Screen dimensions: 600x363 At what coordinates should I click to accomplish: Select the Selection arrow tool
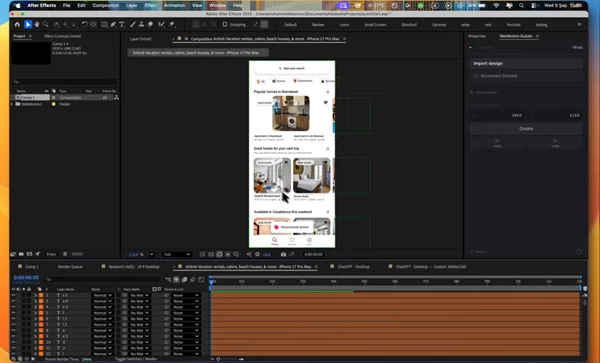point(28,24)
